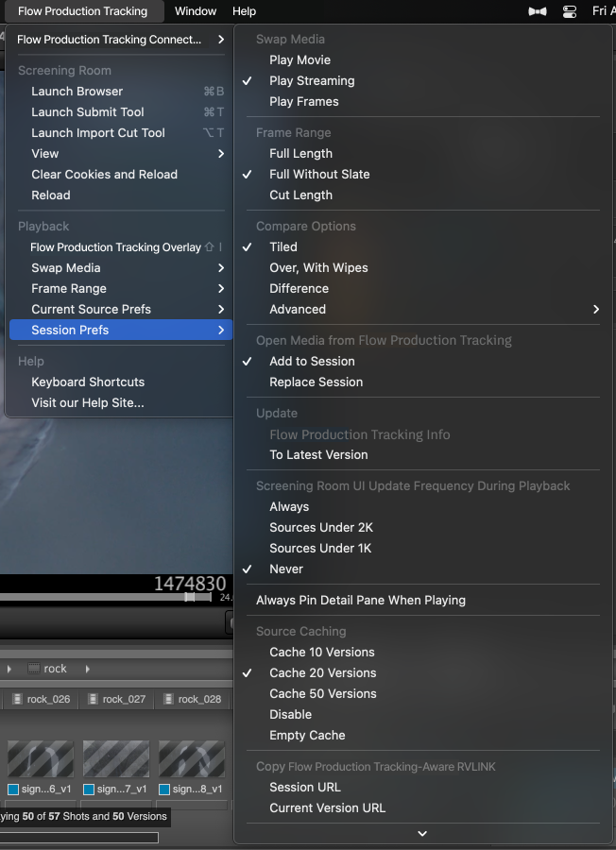Select Replace Session
Image resolution: width=616 pixels, height=850 pixels.
pyautogui.click(x=423, y=382)
